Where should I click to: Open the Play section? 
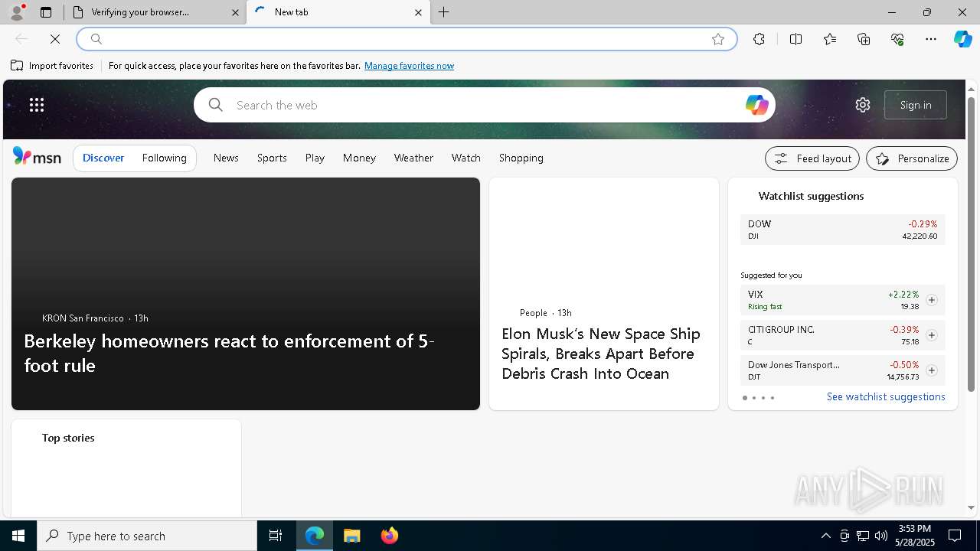click(x=315, y=158)
